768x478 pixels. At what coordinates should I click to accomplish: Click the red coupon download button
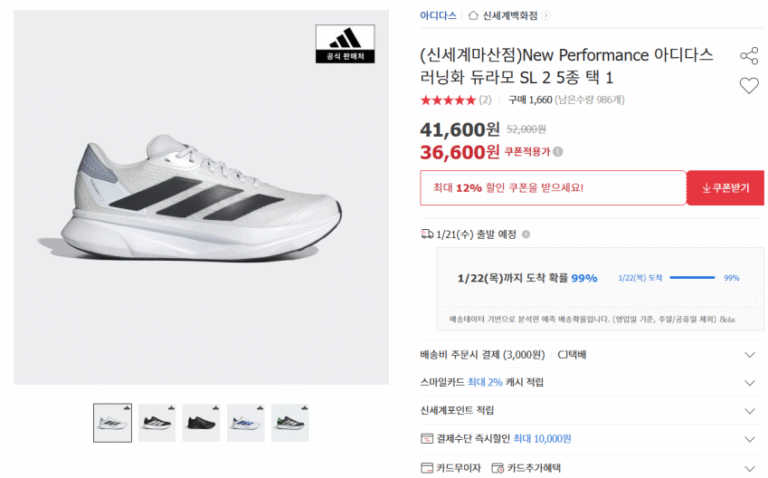point(725,188)
